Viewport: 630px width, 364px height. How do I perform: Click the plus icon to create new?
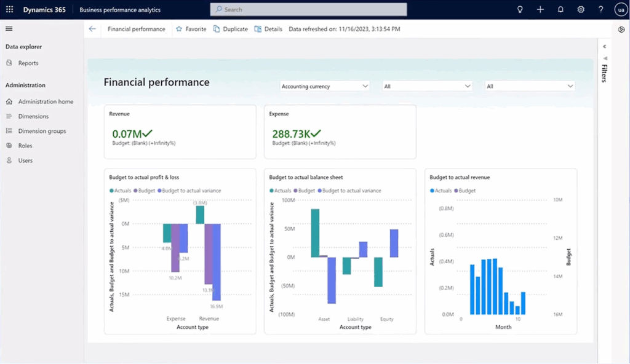[540, 9]
